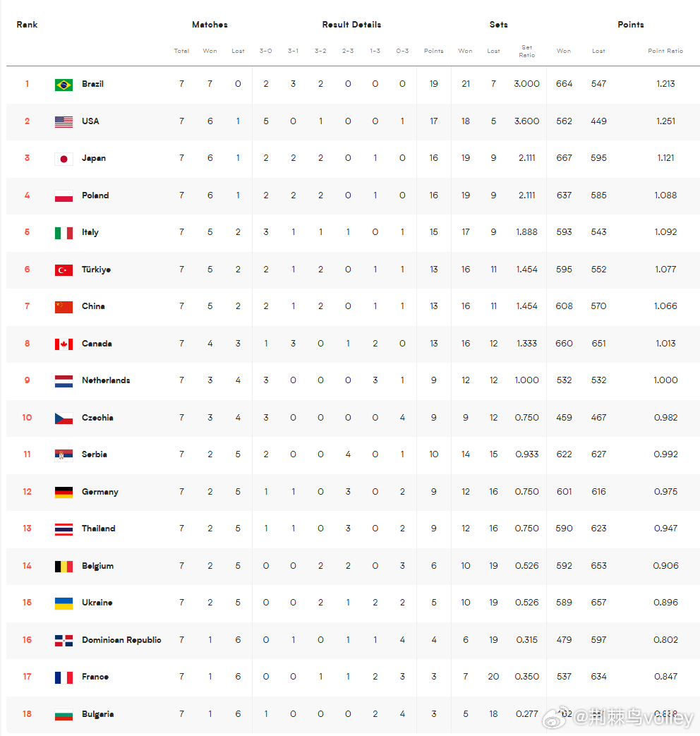700x736 pixels.
Task: Click the Germany flag icon
Action: (x=64, y=492)
